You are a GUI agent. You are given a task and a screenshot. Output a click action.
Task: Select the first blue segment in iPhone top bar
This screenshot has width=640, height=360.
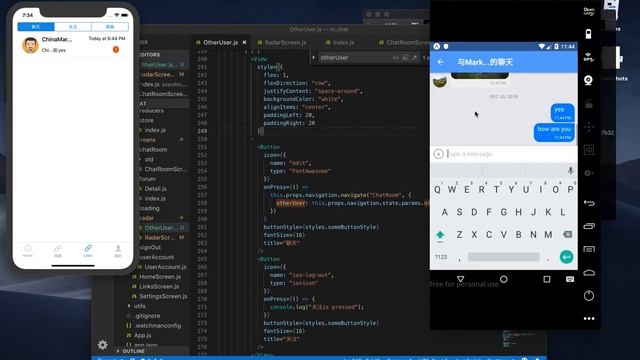[x=36, y=27]
